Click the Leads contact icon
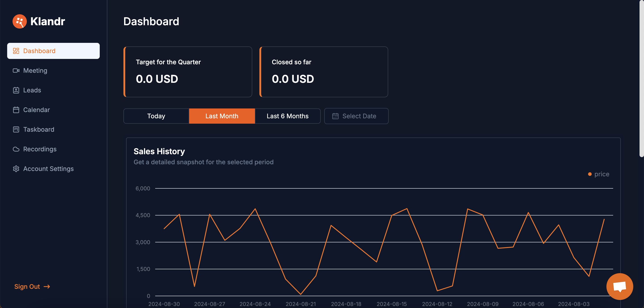644x308 pixels. coord(16,90)
